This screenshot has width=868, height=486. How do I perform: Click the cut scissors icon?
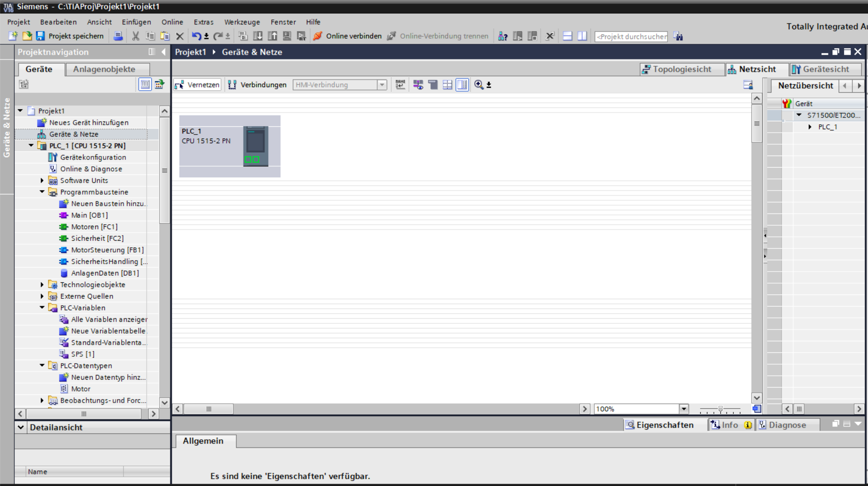click(x=136, y=36)
